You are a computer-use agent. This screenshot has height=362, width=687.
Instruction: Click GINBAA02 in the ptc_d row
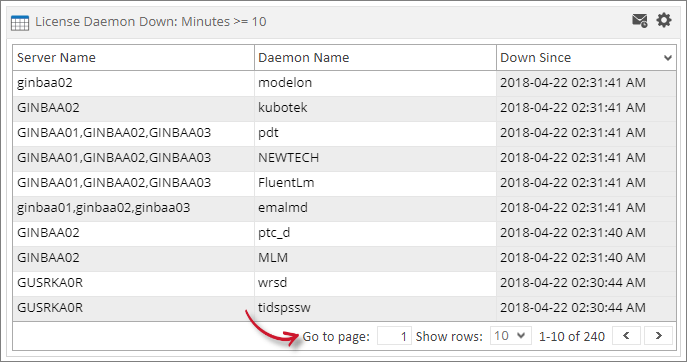(x=133, y=233)
